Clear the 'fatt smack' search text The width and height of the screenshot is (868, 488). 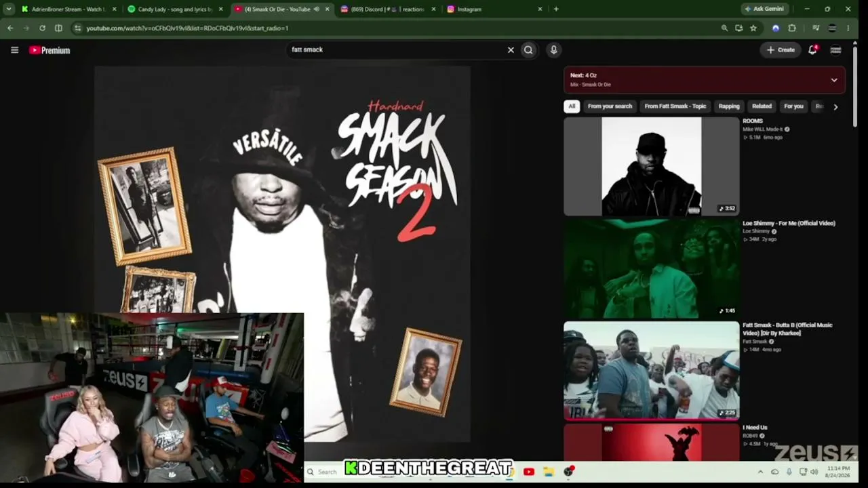coord(511,49)
